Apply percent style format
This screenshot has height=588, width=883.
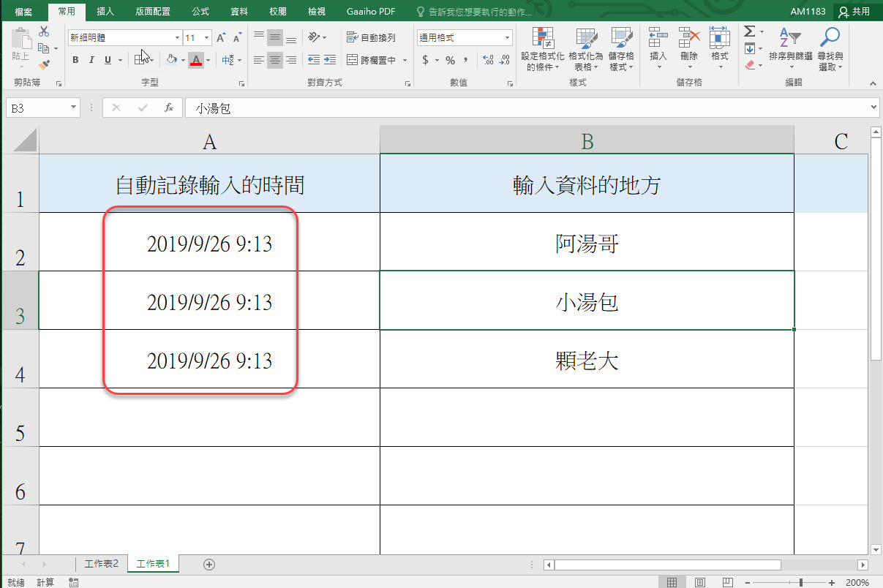coord(450,60)
